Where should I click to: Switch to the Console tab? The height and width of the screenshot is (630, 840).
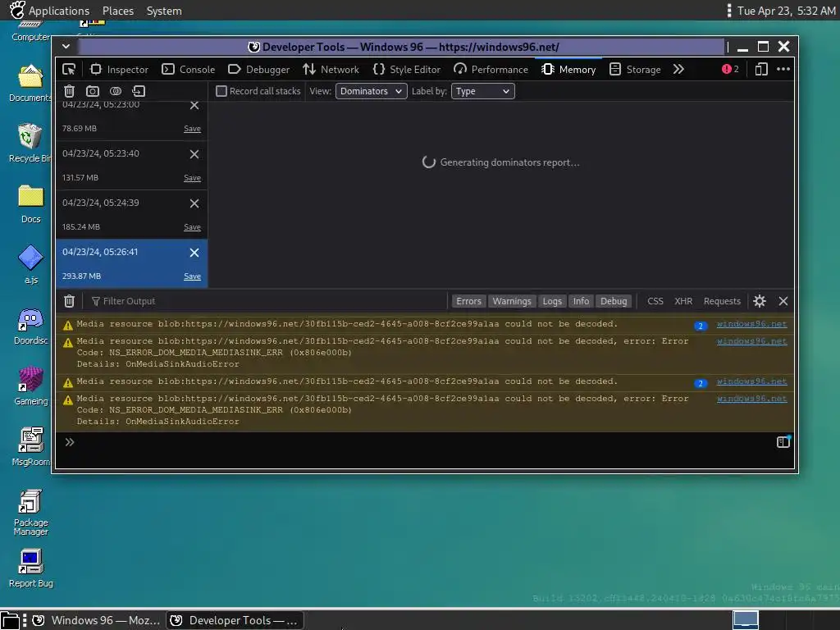[x=188, y=70]
